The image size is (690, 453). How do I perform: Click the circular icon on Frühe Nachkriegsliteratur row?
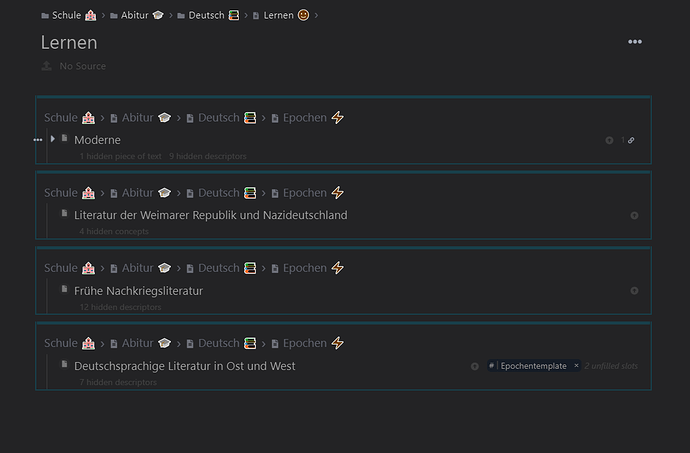pos(634,291)
